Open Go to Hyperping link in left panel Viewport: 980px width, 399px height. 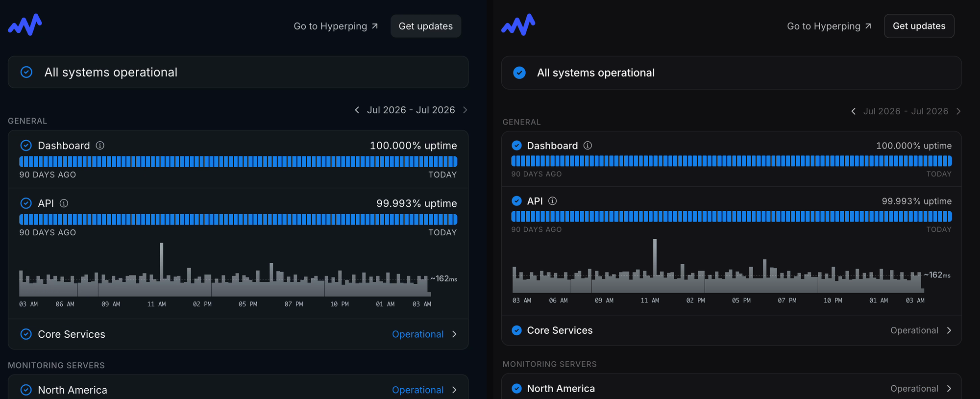click(x=336, y=26)
